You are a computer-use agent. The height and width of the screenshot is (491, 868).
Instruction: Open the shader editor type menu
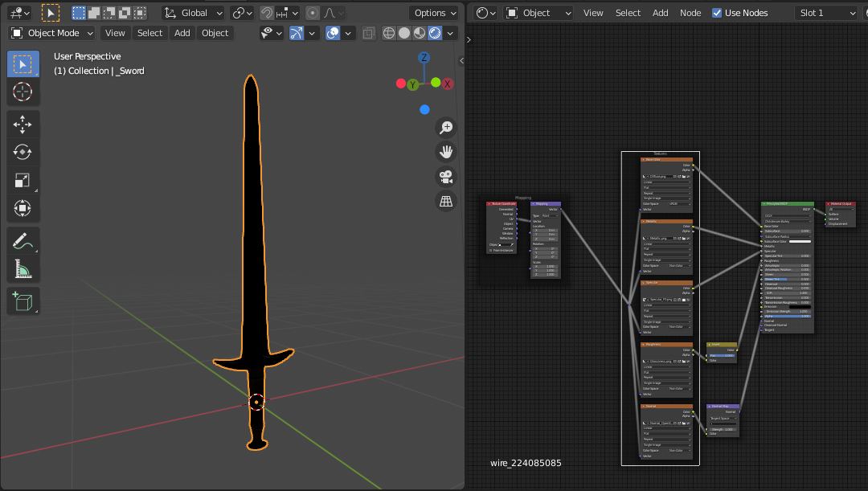(486, 13)
